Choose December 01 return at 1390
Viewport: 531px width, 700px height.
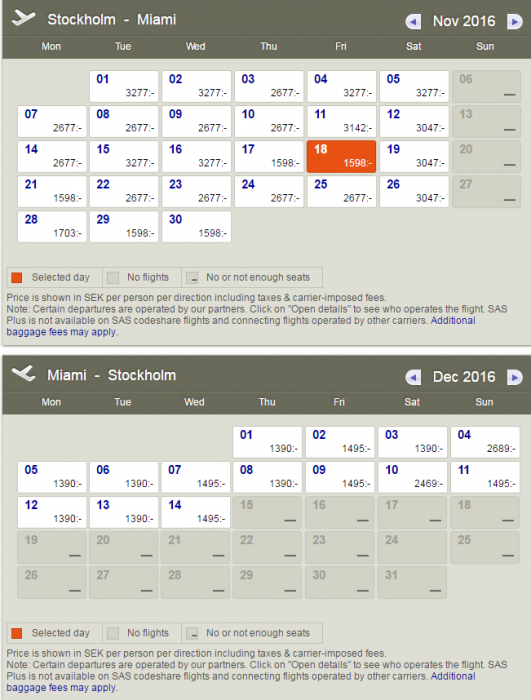[x=267, y=442]
